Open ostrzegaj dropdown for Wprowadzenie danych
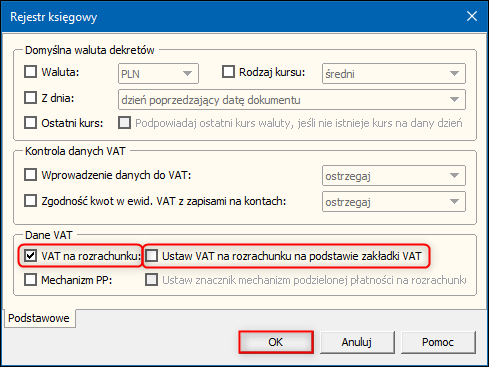The width and height of the screenshot is (489, 367). pyautogui.click(x=394, y=175)
